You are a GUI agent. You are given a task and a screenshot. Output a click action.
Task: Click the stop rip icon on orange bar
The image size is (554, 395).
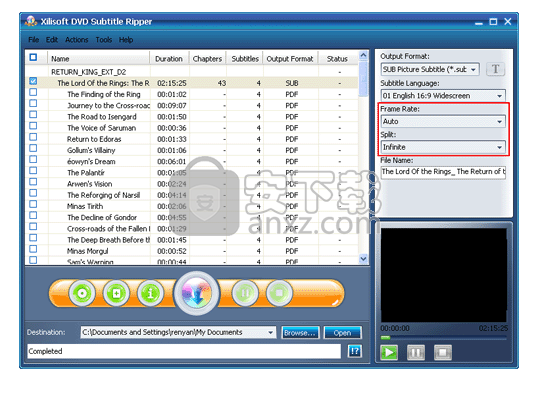click(279, 293)
